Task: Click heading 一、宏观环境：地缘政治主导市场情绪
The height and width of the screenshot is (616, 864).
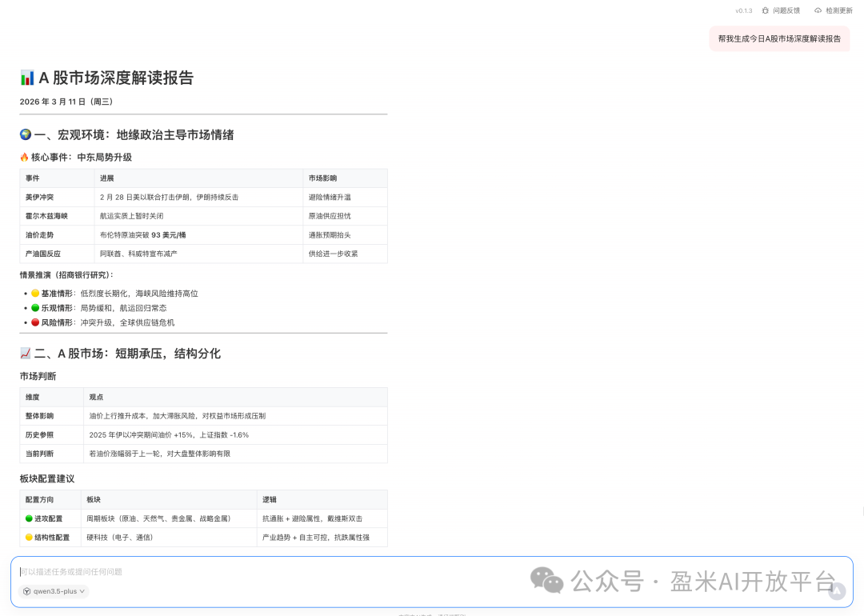Action: tap(126, 134)
